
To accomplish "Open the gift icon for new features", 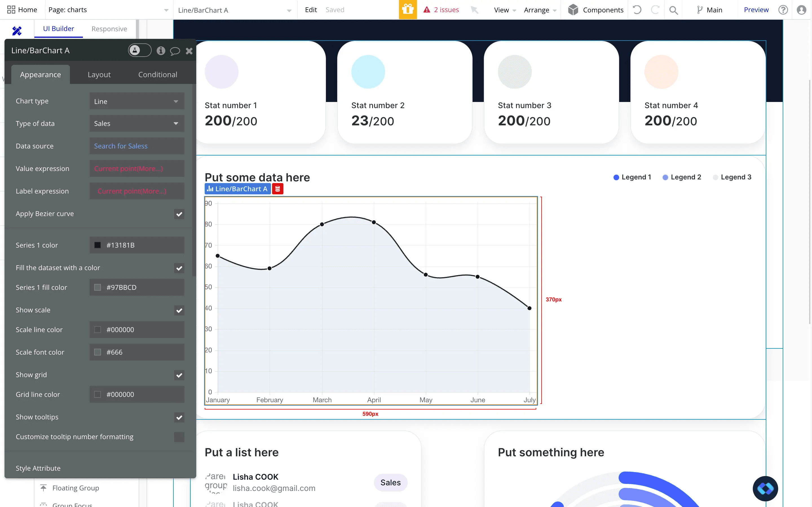I will pyautogui.click(x=408, y=10).
